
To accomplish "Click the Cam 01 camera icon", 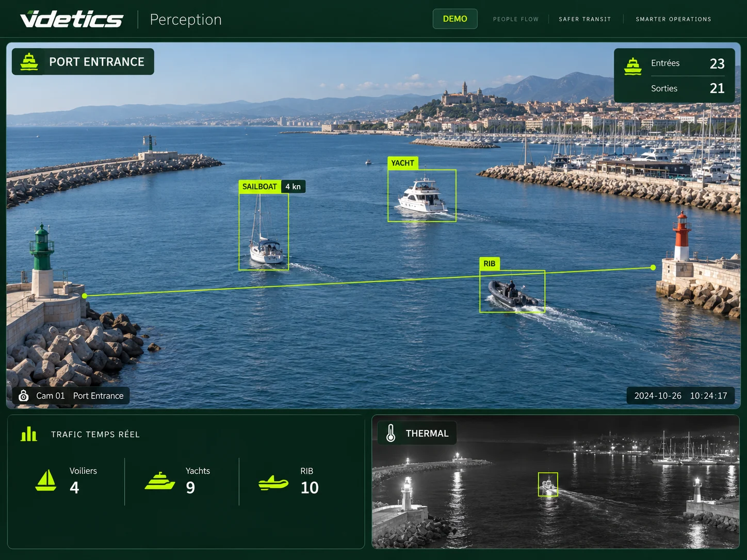I will [x=23, y=396].
